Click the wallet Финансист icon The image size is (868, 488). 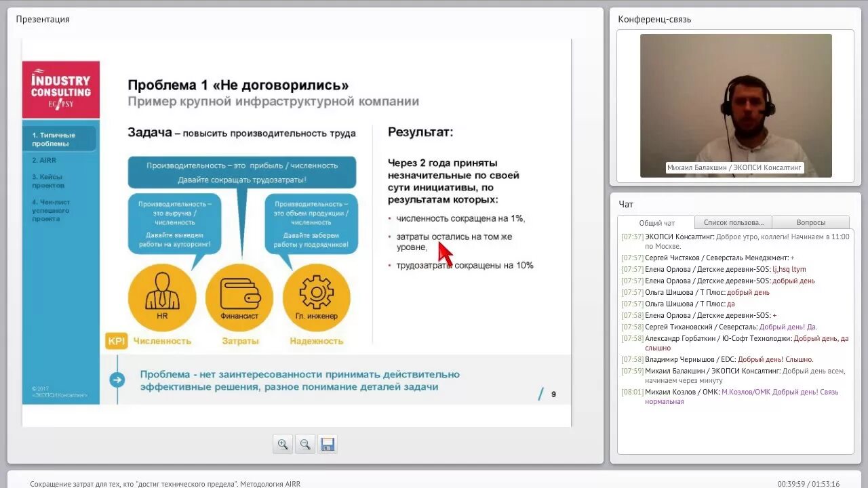coord(239,298)
